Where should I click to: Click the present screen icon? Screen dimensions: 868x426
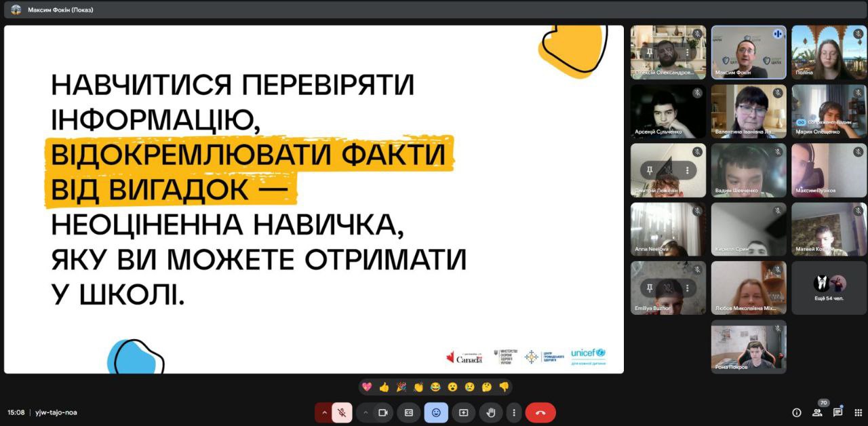click(464, 412)
